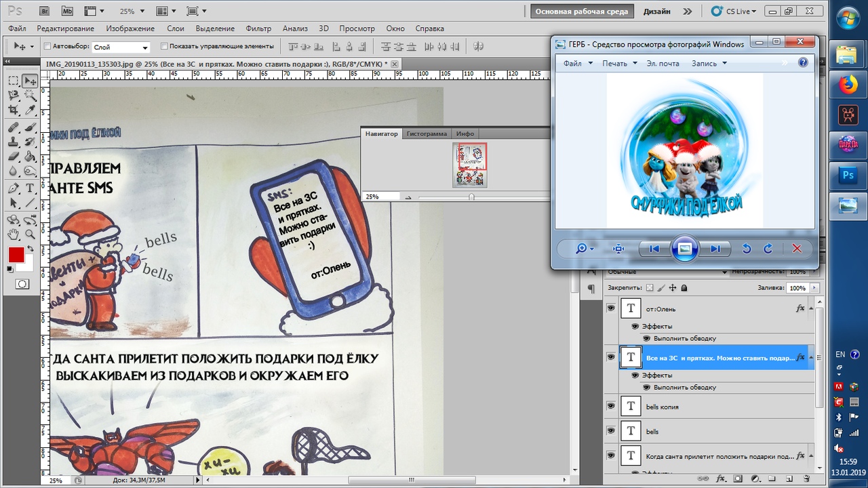Open the blending mode dropdown Обычные
This screenshot has height=488, width=868.
click(x=666, y=272)
